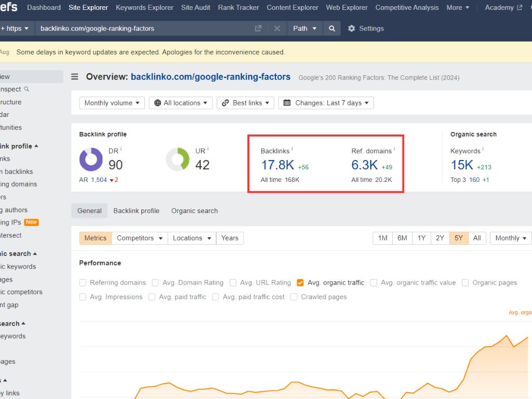Toggle sidebar with the hamburger menu icon

[x=75, y=77]
